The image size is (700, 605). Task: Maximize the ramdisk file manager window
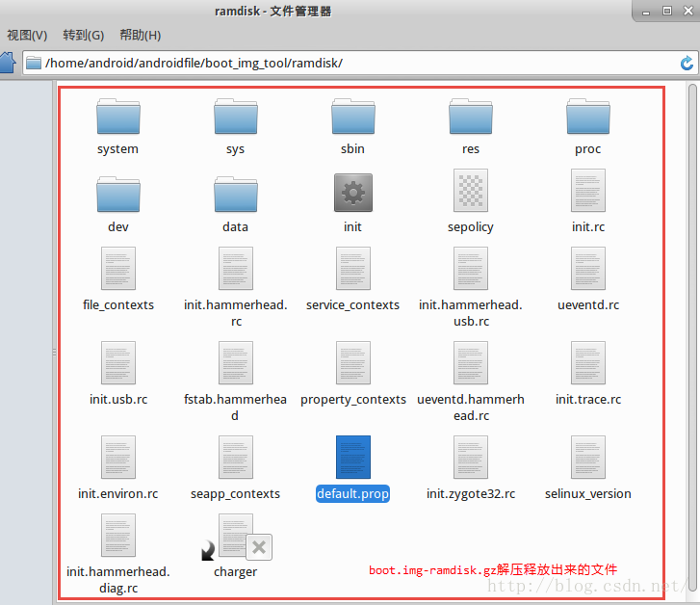pyautogui.click(x=667, y=11)
